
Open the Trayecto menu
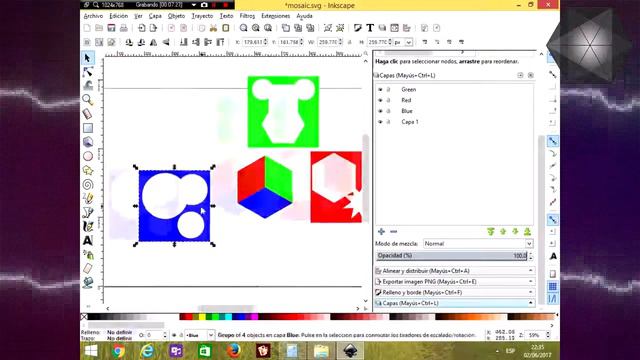[x=202, y=16]
